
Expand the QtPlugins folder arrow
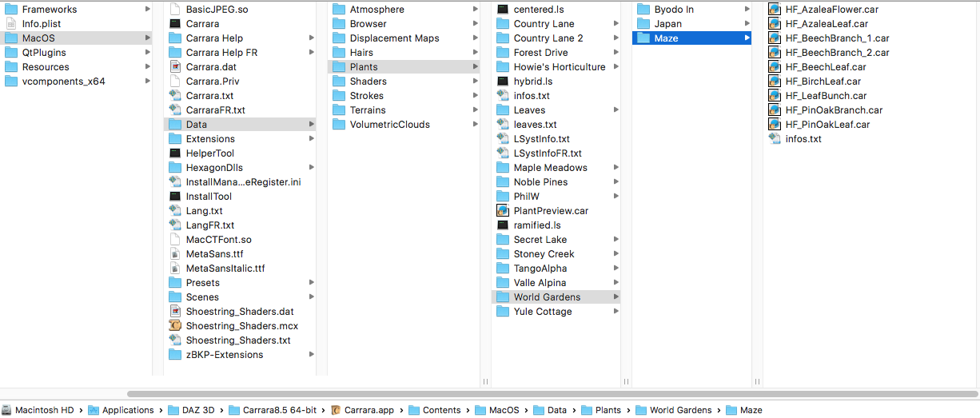tap(148, 53)
